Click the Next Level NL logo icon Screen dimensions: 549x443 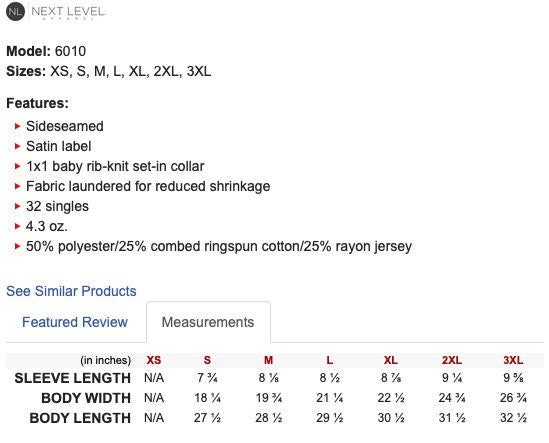click(15, 12)
